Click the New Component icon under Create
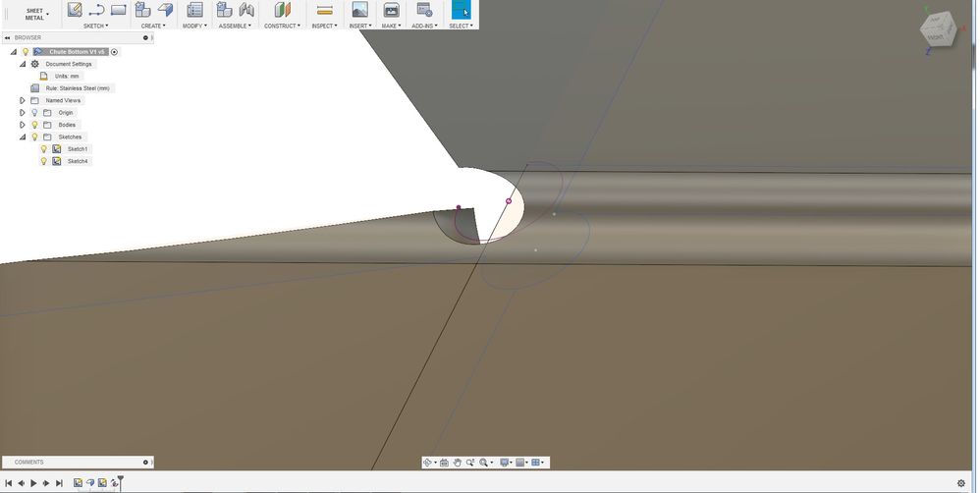 [143, 10]
